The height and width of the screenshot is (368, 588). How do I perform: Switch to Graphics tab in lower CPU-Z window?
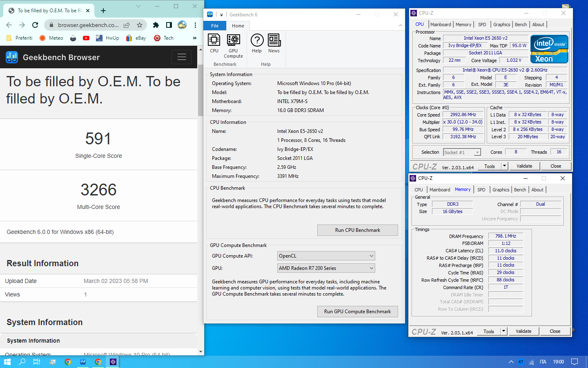(501, 190)
